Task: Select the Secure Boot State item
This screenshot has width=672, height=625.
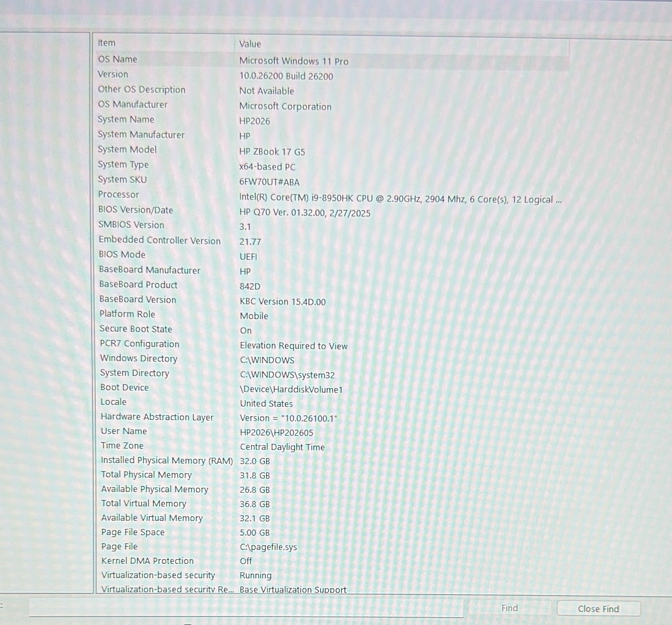Action: (x=136, y=329)
